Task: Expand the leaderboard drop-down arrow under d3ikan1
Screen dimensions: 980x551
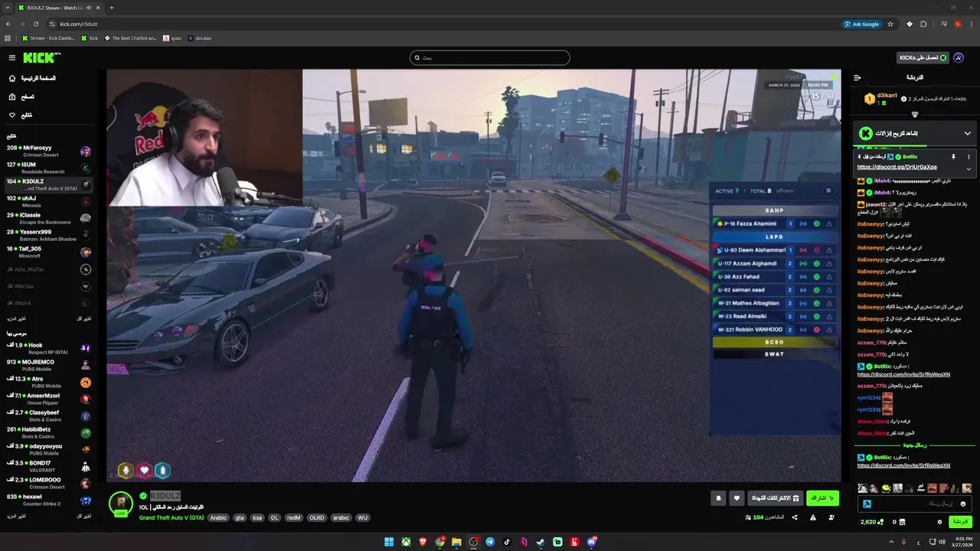Action: click(x=914, y=114)
